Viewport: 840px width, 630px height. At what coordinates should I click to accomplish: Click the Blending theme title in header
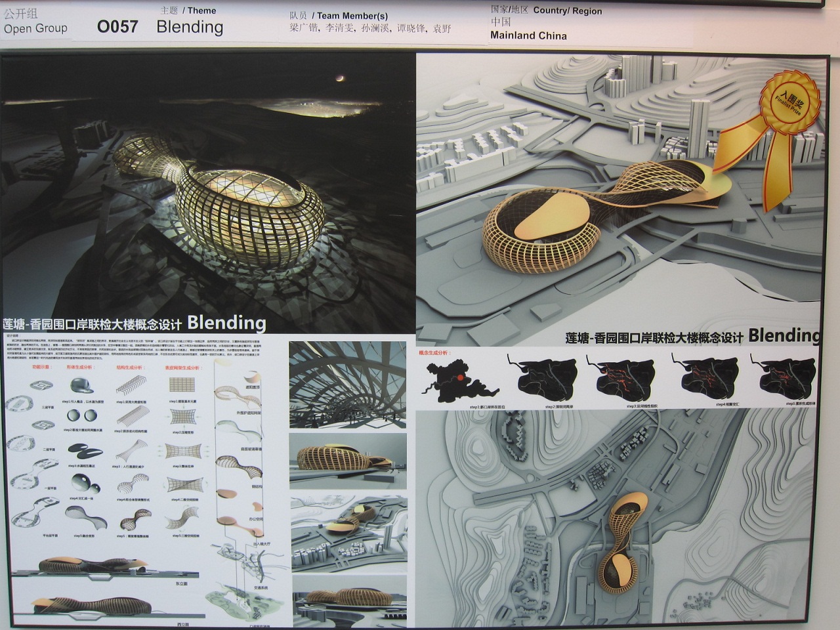tap(190, 27)
